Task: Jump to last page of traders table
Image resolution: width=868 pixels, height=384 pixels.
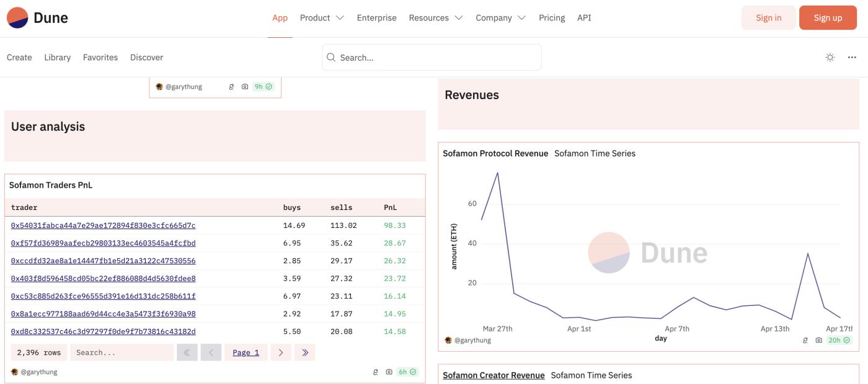Action: pos(304,352)
